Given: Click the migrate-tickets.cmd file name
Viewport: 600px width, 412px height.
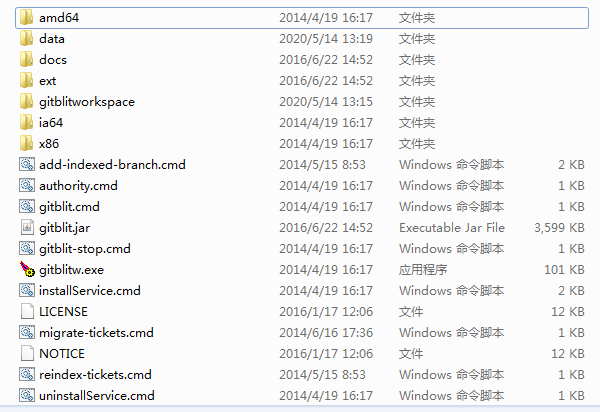Looking at the screenshot, I should [x=96, y=333].
